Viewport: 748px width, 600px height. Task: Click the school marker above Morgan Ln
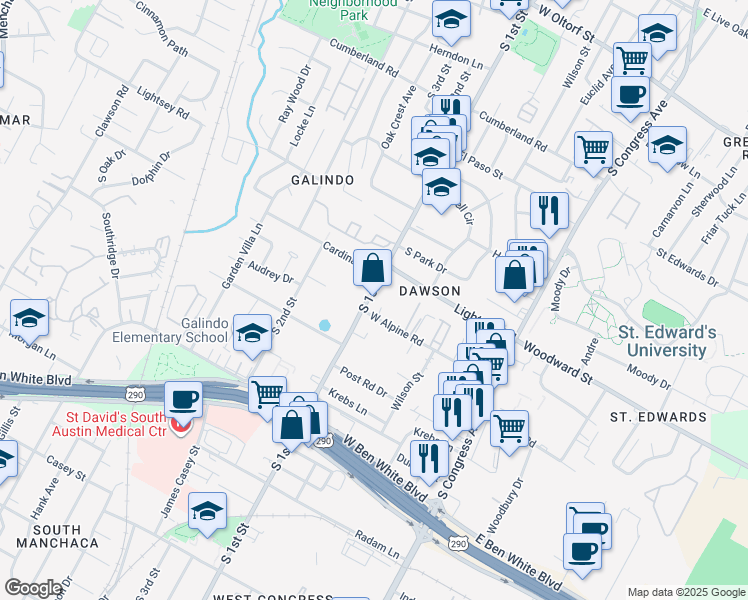(30, 318)
